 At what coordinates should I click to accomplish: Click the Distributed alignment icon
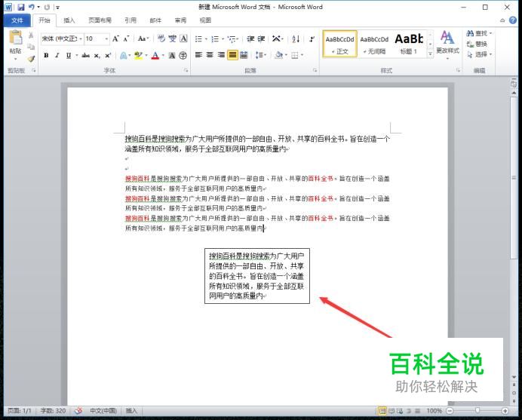[x=244, y=55]
